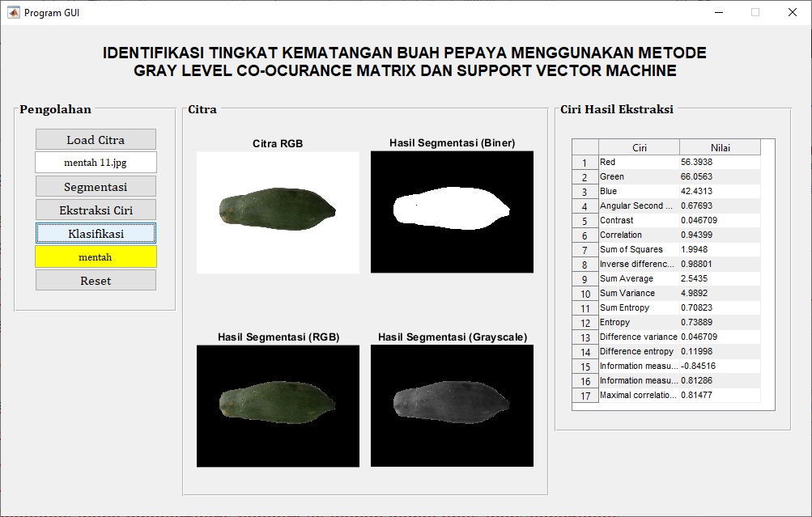Run Ekstraksi Ciri feature extraction
Image resolution: width=812 pixels, height=517 pixels.
point(96,210)
